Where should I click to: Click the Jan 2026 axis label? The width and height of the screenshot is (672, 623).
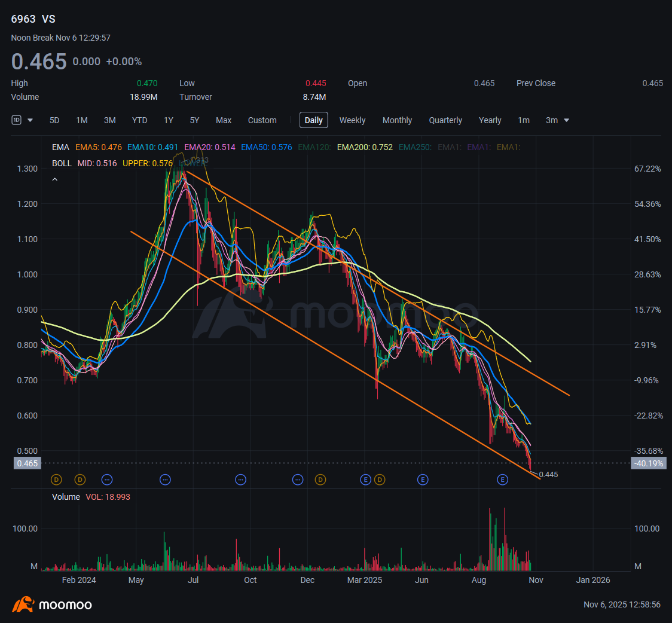pyautogui.click(x=592, y=580)
